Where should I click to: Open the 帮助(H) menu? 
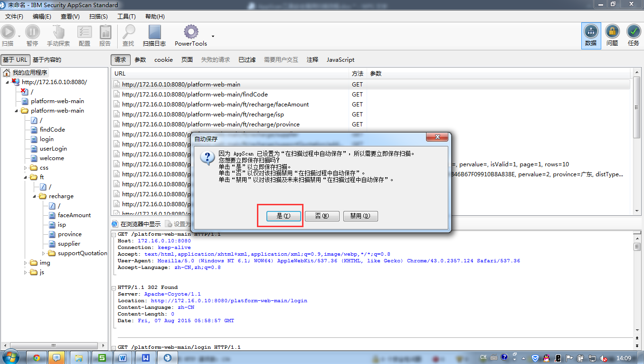pos(155,17)
